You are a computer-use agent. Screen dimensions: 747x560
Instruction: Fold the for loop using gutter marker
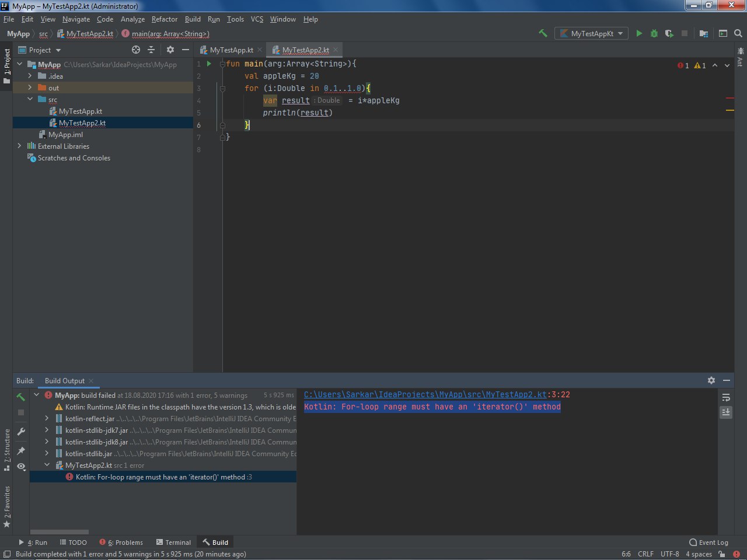click(222, 89)
